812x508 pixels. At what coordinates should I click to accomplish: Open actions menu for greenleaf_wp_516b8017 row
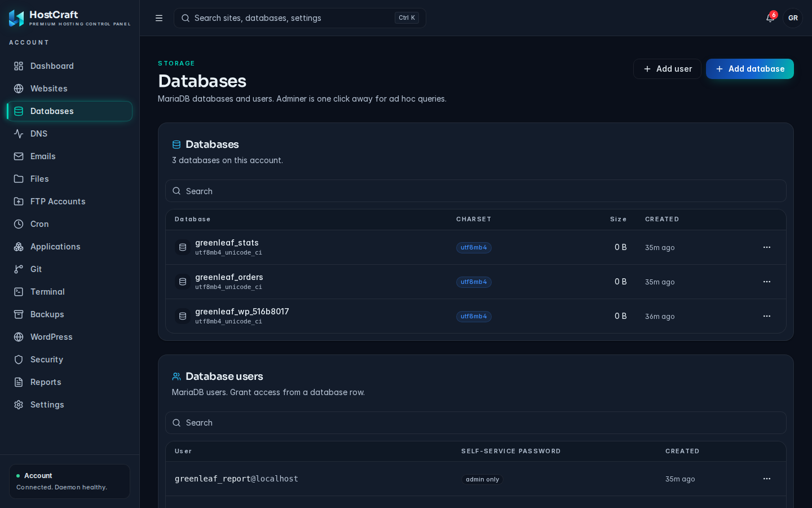tap(767, 316)
